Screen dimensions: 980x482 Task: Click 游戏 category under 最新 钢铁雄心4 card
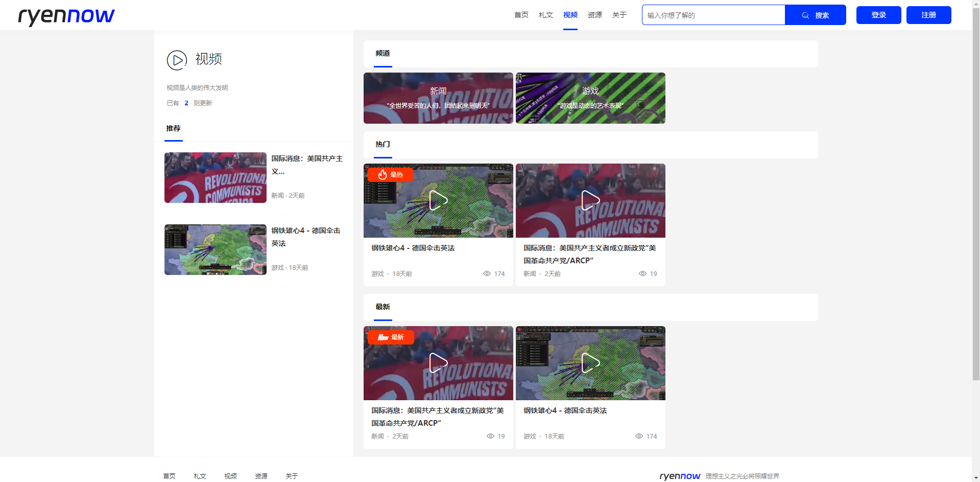tap(530, 437)
